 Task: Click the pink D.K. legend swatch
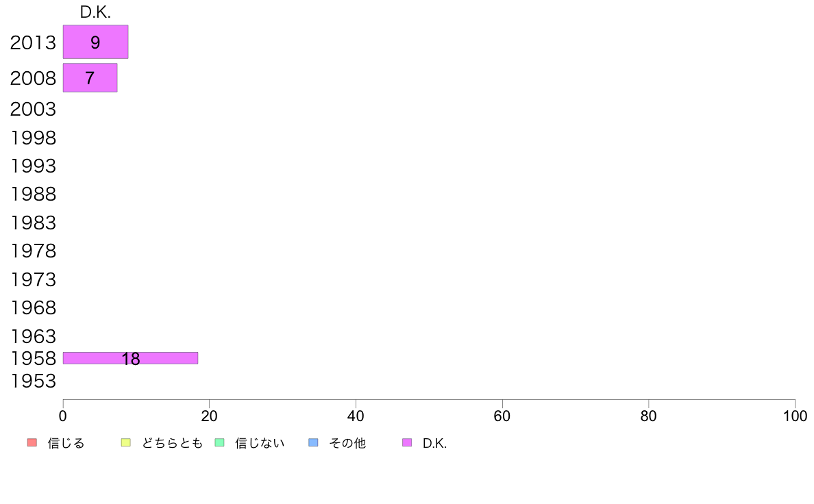[x=407, y=442]
